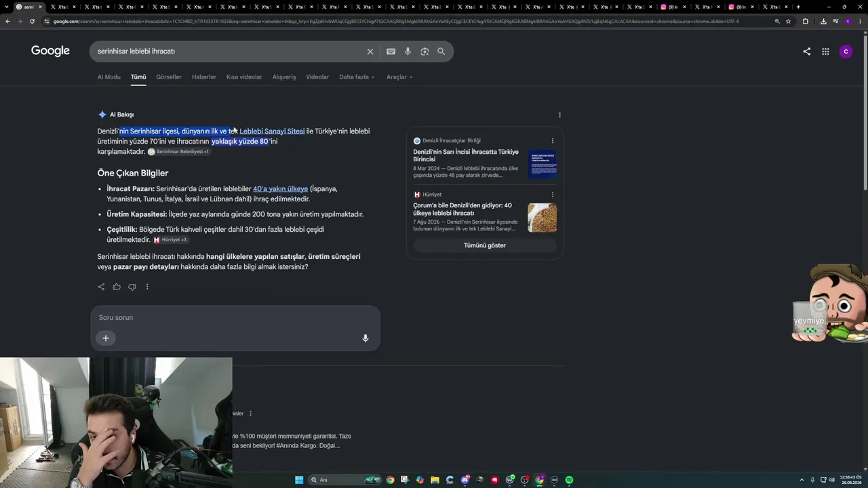Open the Google apps grid
This screenshot has width=868, height=488.
825,52
